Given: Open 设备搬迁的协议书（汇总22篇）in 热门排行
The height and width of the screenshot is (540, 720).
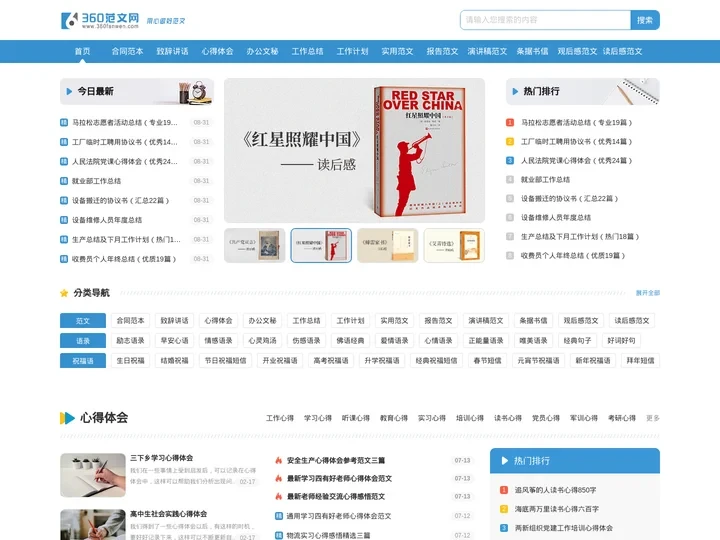Looking at the screenshot, I should [569, 199].
